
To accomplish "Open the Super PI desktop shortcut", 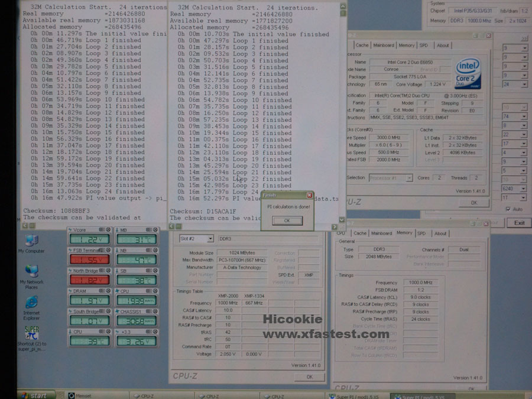I will [x=31, y=333].
